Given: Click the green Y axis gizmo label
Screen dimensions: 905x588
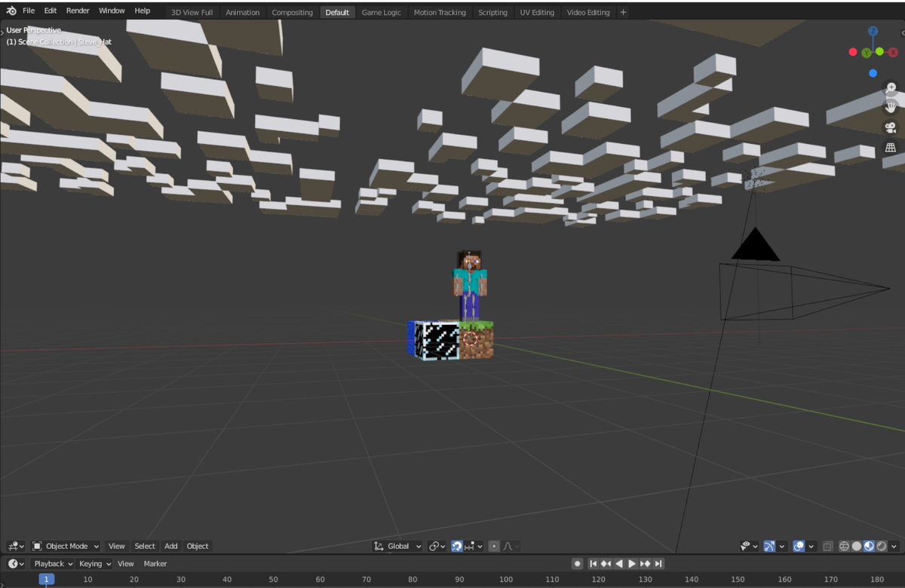Looking at the screenshot, I should (x=866, y=52).
